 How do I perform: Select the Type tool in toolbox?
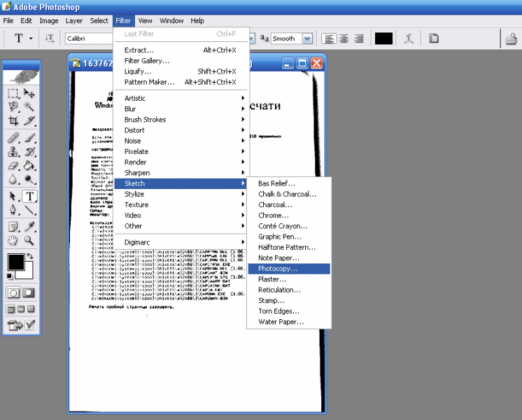tap(29, 196)
